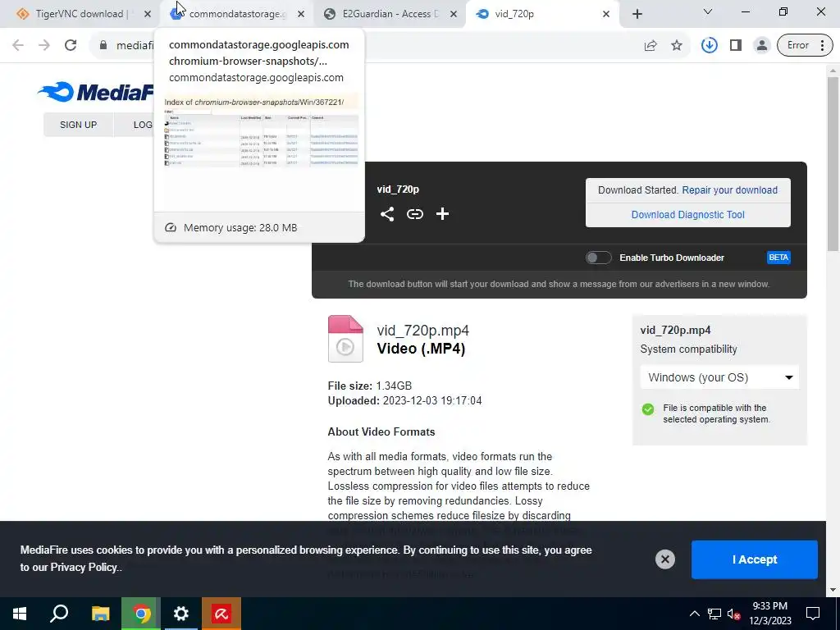Viewport: 840px width, 630px height.
Task: Click the green compatibility check icon
Action: pos(648,410)
